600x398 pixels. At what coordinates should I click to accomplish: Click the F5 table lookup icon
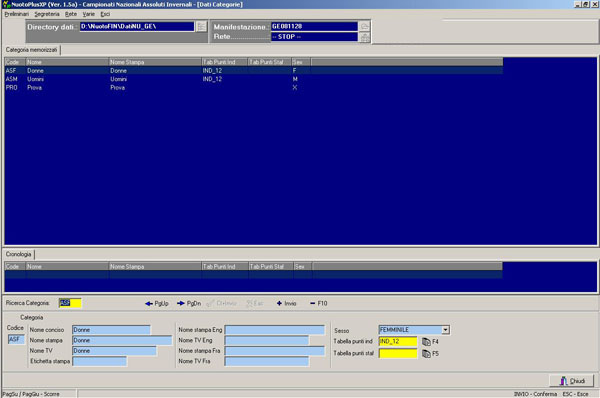pyautogui.click(x=426, y=354)
